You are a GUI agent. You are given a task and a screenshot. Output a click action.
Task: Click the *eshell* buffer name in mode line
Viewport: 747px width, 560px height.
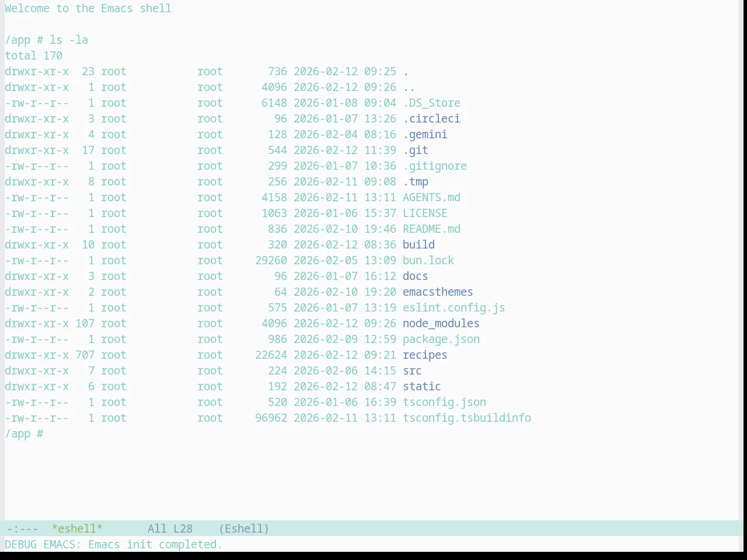coord(77,528)
